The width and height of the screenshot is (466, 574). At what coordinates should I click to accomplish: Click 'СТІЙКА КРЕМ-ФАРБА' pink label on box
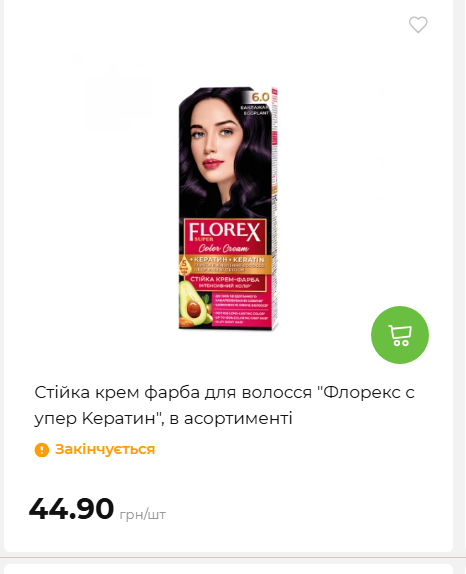click(x=225, y=279)
